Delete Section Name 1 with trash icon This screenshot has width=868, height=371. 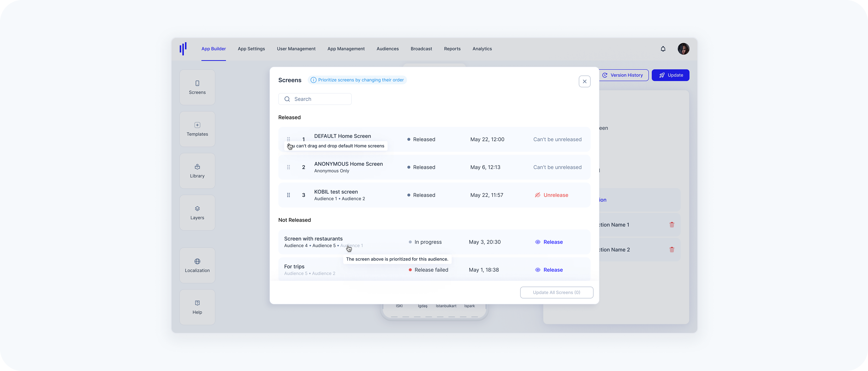click(672, 225)
